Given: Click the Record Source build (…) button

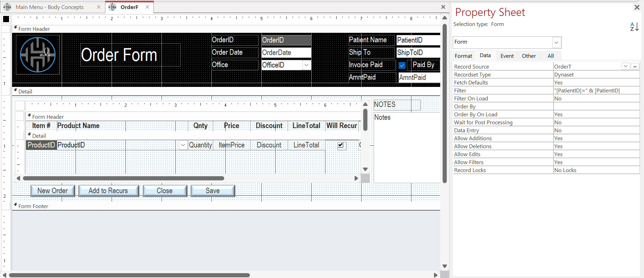Looking at the screenshot, I should pos(635,66).
